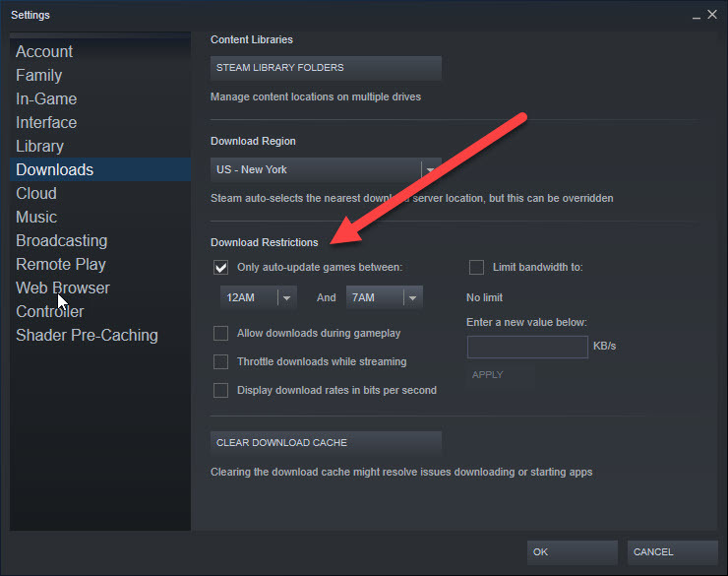Viewport: 728px width, 576px height.
Task: Uncheck Only auto-update games between
Action: click(x=221, y=268)
